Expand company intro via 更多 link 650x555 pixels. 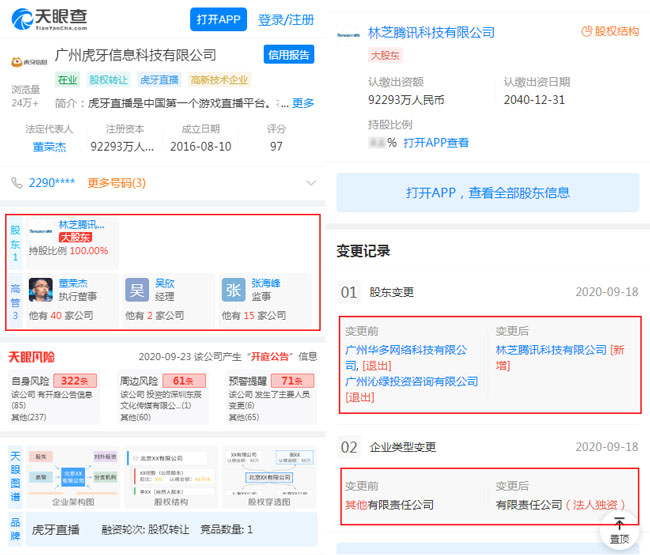click(303, 103)
